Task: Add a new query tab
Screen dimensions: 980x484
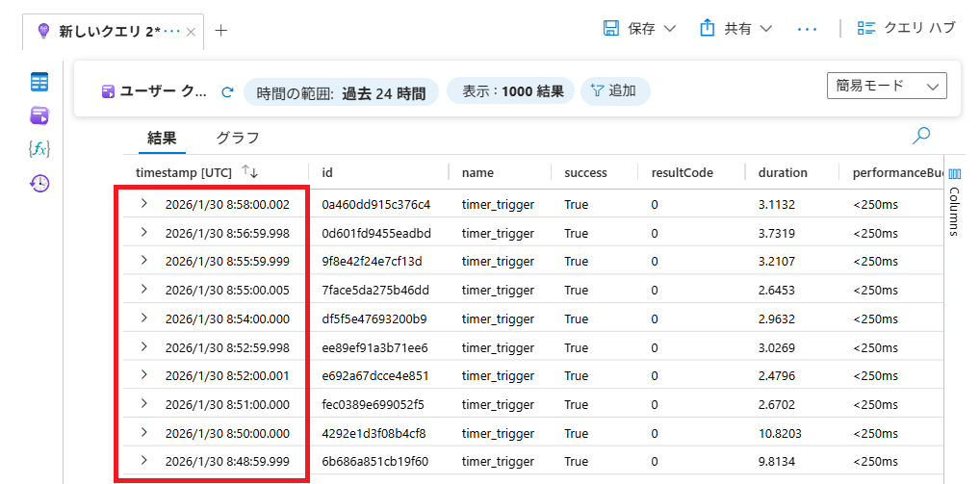Action: [221, 30]
